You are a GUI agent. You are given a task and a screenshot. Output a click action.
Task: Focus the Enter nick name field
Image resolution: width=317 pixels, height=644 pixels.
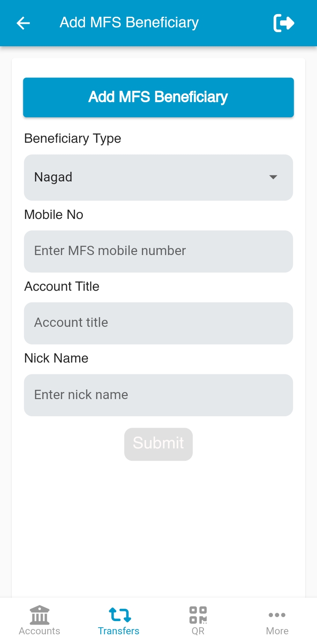158,395
